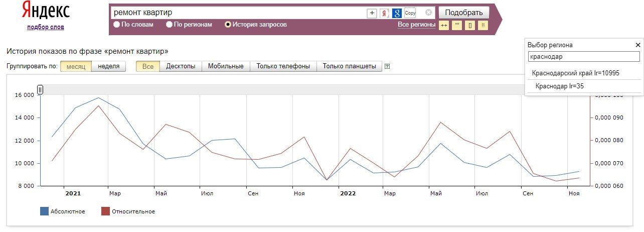Group history by 'неделя'
The width and height of the screenshot is (644, 232).
pyautogui.click(x=109, y=66)
